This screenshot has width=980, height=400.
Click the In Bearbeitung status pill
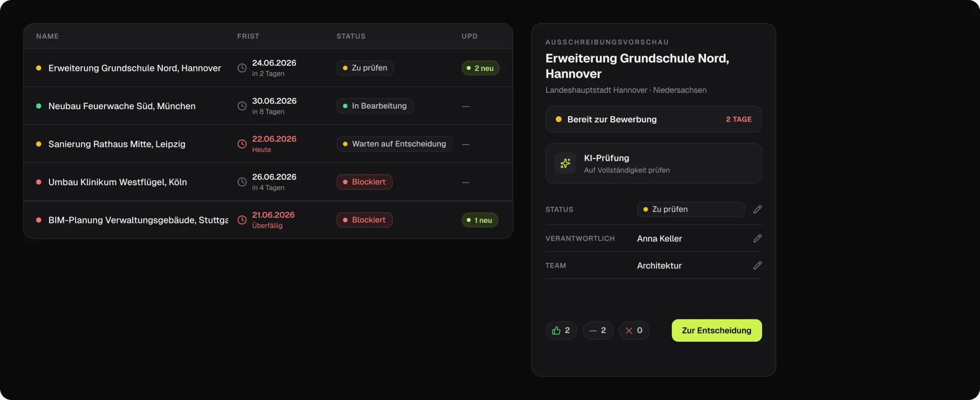(x=375, y=106)
